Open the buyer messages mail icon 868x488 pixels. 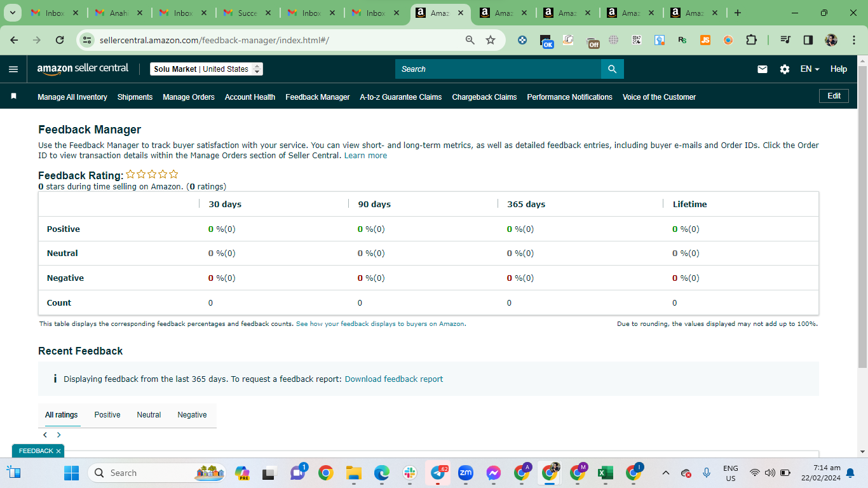point(763,69)
